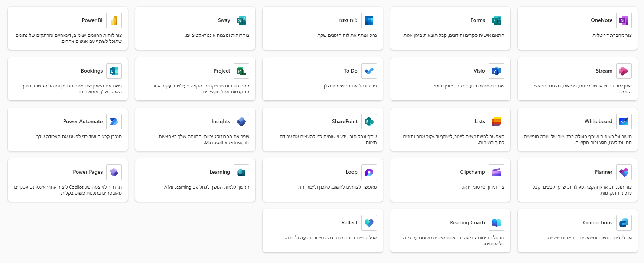Open the Sway app icon
The width and height of the screenshot is (644, 263).
241,20
